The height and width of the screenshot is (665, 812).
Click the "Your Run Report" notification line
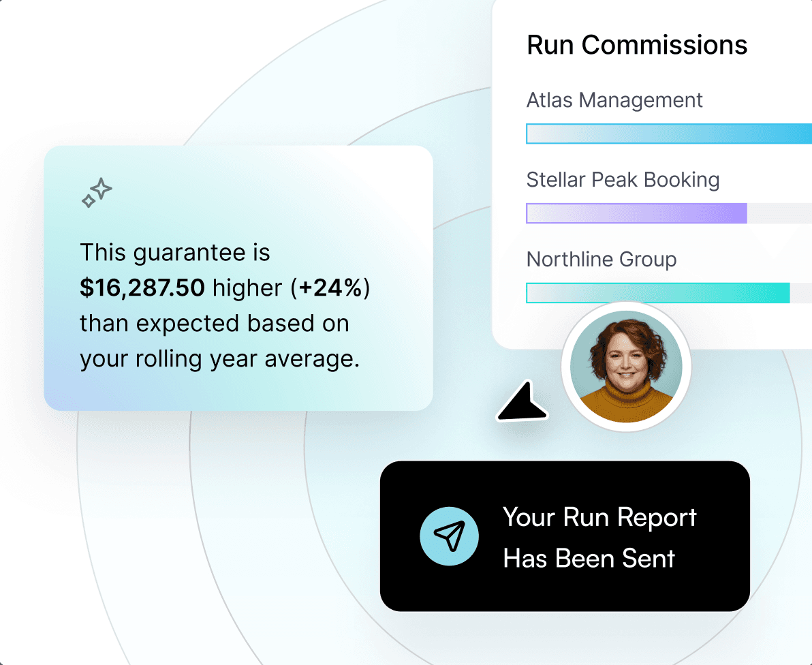click(x=599, y=517)
